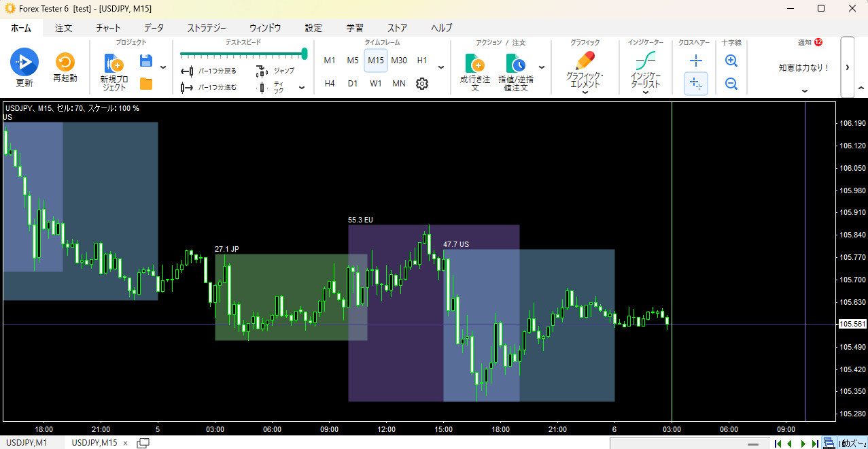Toggle the highlighted dotted crosshair mode
868x449 pixels.
click(696, 84)
